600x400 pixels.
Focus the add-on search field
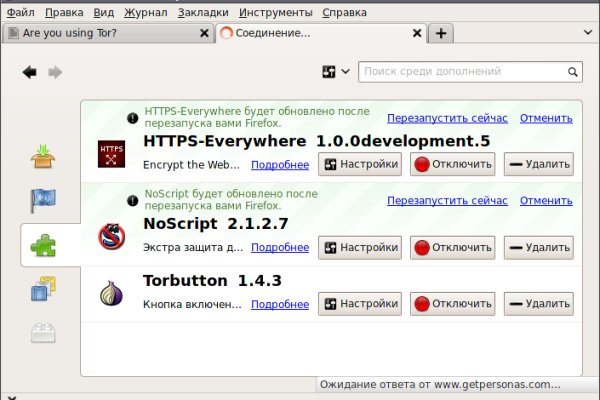pyautogui.click(x=464, y=72)
